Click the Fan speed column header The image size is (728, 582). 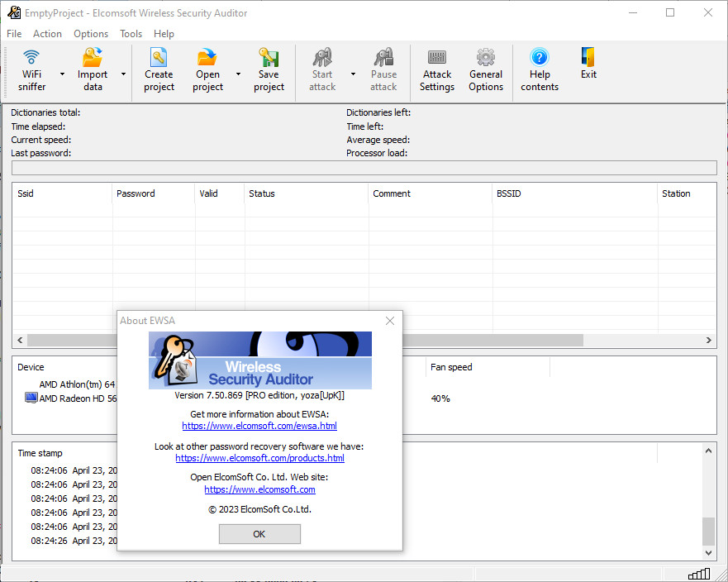488,367
